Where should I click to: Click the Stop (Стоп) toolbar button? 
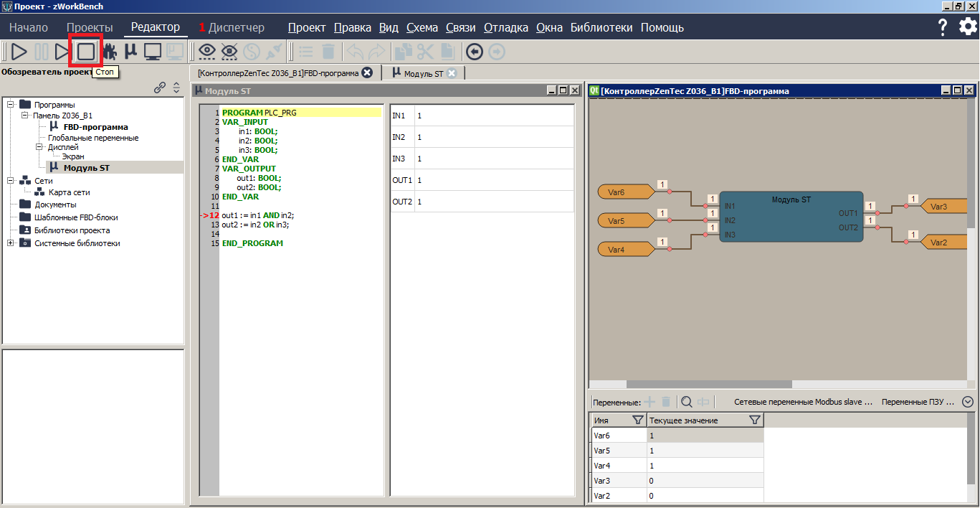coord(86,51)
